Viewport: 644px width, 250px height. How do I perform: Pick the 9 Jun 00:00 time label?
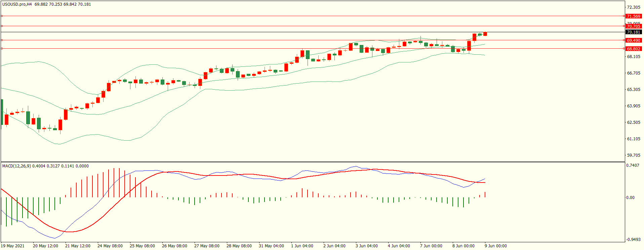click(495, 246)
